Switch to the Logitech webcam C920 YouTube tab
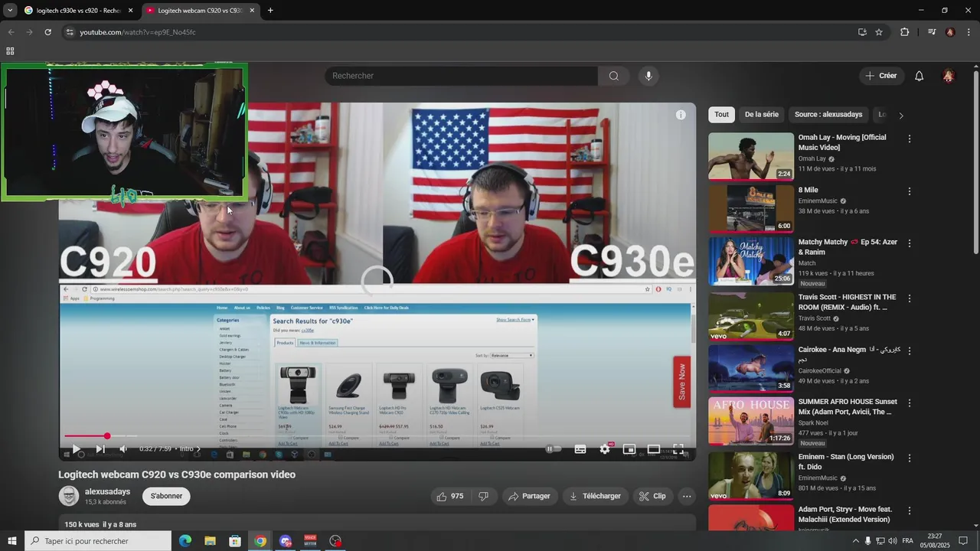This screenshot has width=980, height=551. 200,11
